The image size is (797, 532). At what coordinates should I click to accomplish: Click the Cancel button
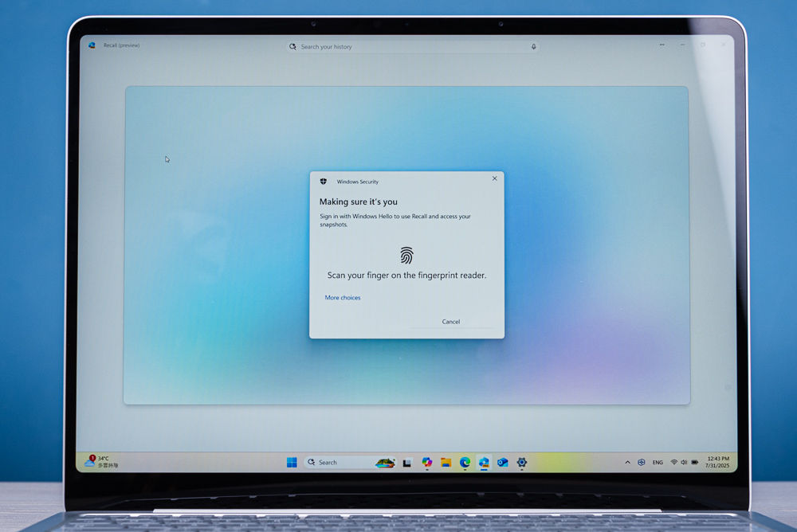[451, 322]
